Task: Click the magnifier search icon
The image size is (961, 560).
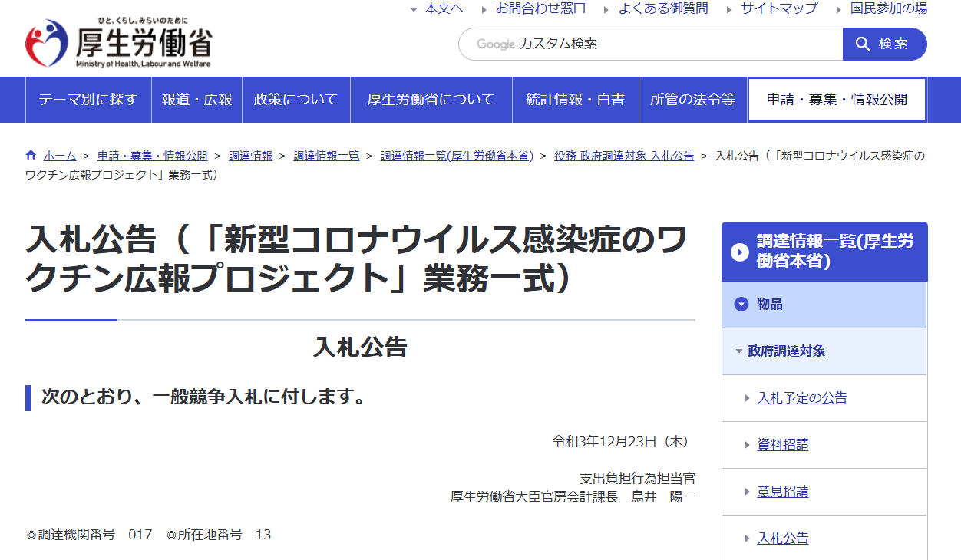Action: (x=863, y=44)
